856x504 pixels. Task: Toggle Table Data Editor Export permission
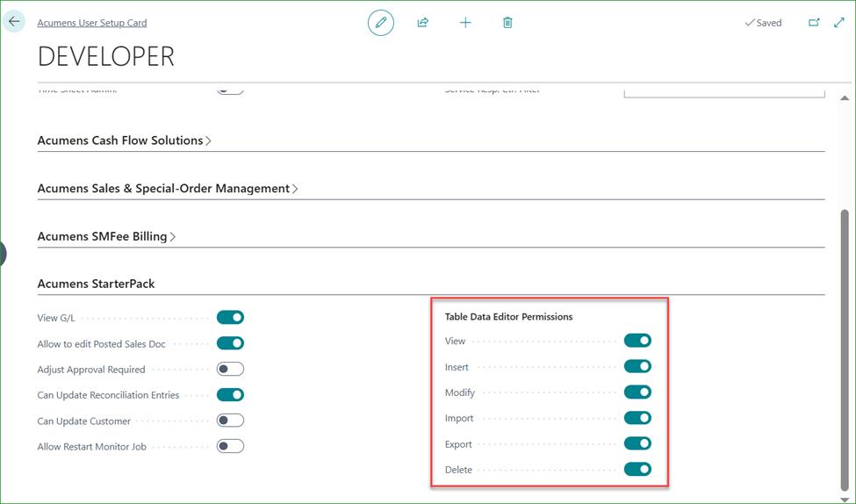[637, 443]
